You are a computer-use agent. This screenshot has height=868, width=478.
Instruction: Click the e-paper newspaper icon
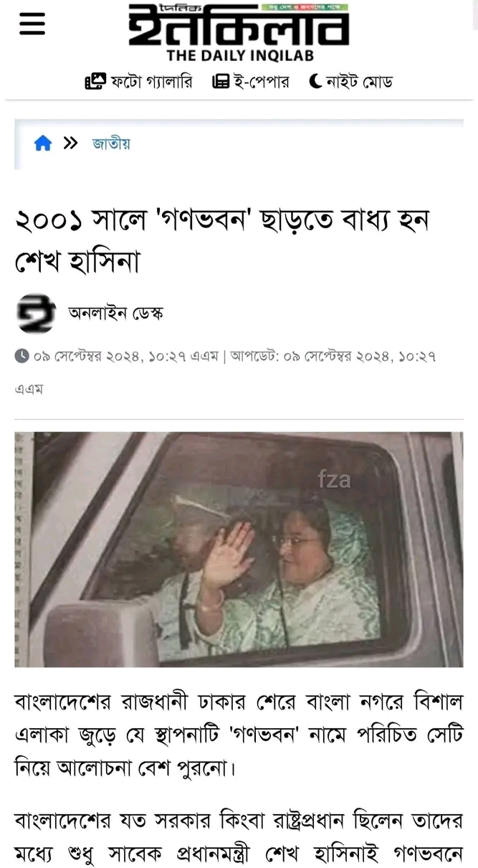click(221, 82)
